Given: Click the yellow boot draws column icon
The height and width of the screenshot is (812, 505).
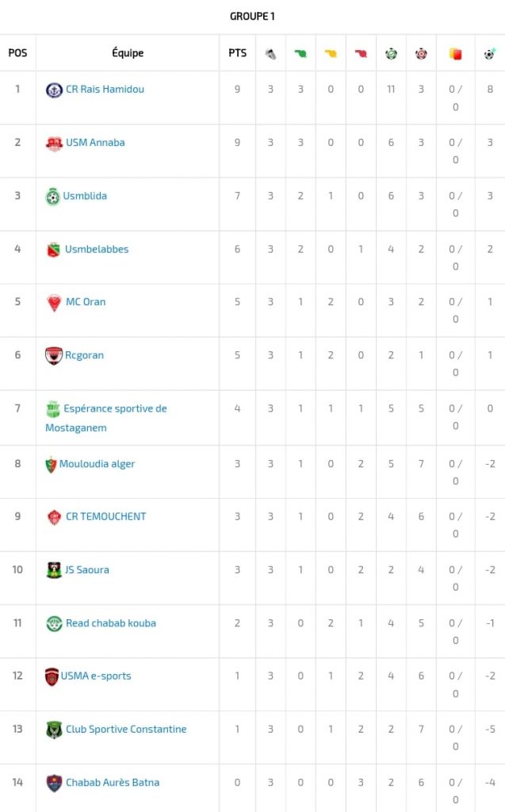Looking at the screenshot, I should [331, 54].
